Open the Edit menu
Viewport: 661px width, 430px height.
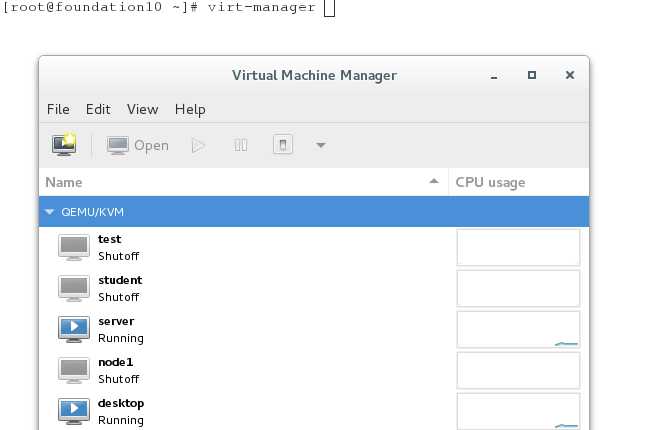point(98,109)
